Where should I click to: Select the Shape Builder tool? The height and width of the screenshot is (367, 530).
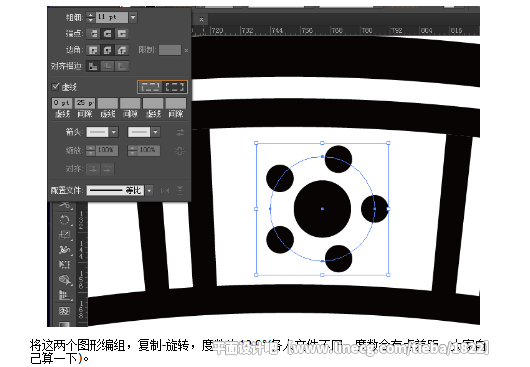pyautogui.click(x=64, y=279)
